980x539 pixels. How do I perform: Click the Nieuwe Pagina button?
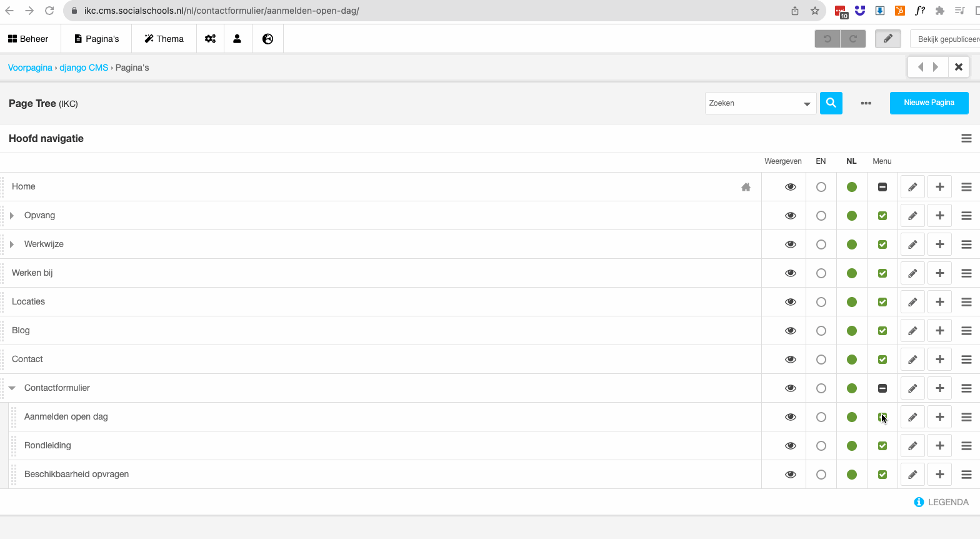click(929, 103)
